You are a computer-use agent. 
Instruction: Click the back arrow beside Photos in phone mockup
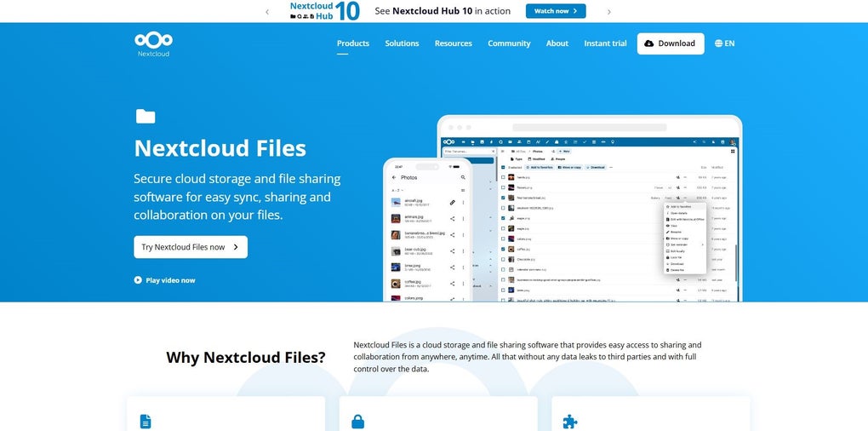click(394, 177)
